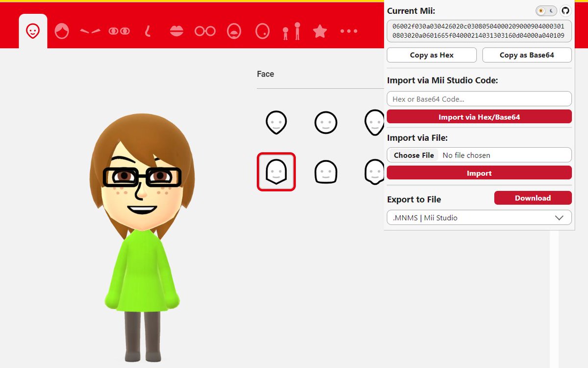Click the Download button

click(533, 198)
